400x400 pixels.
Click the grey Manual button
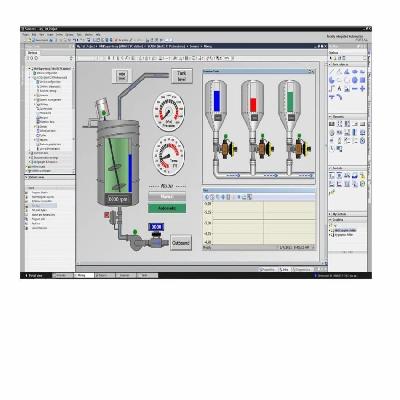[x=167, y=197]
